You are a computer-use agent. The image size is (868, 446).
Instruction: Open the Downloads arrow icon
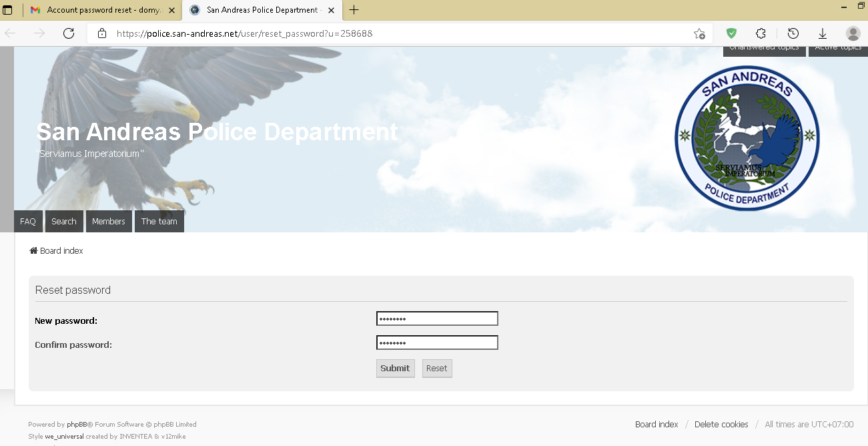[x=823, y=33]
